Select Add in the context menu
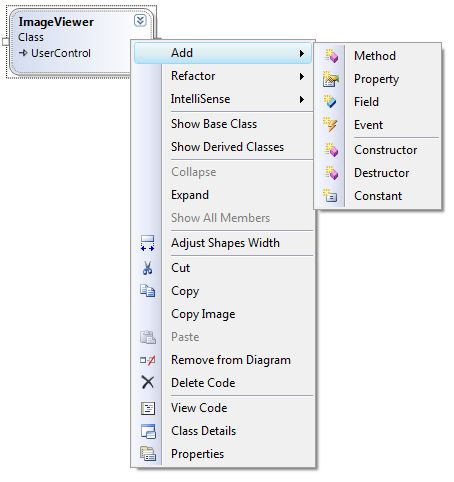The width and height of the screenshot is (454, 482). [223, 53]
